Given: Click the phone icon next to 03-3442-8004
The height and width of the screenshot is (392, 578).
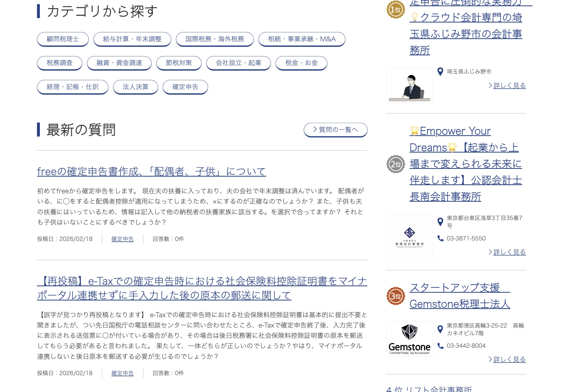Looking at the screenshot, I should (x=440, y=346).
